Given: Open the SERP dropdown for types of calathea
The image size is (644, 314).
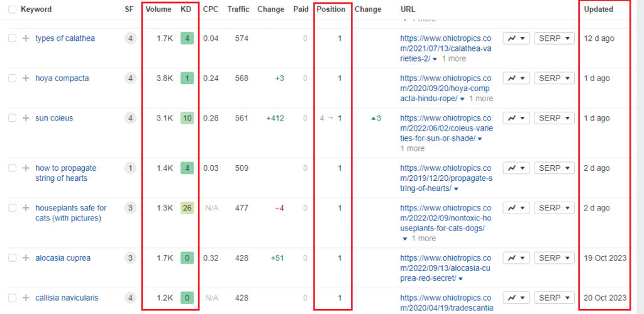Looking at the screenshot, I should point(554,38).
